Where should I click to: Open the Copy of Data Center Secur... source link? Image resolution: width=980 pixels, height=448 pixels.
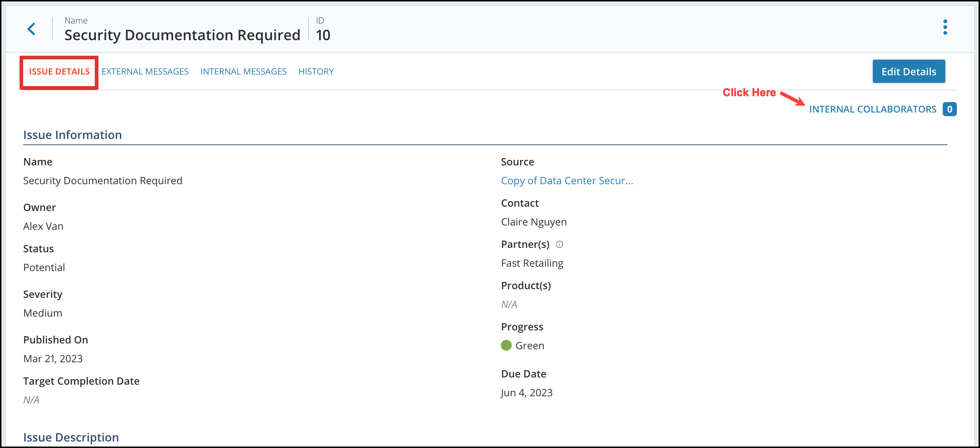click(x=567, y=181)
